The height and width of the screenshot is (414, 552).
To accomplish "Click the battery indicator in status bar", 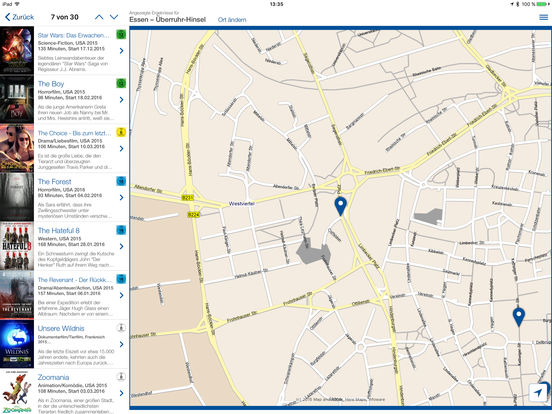I will [x=543, y=4].
